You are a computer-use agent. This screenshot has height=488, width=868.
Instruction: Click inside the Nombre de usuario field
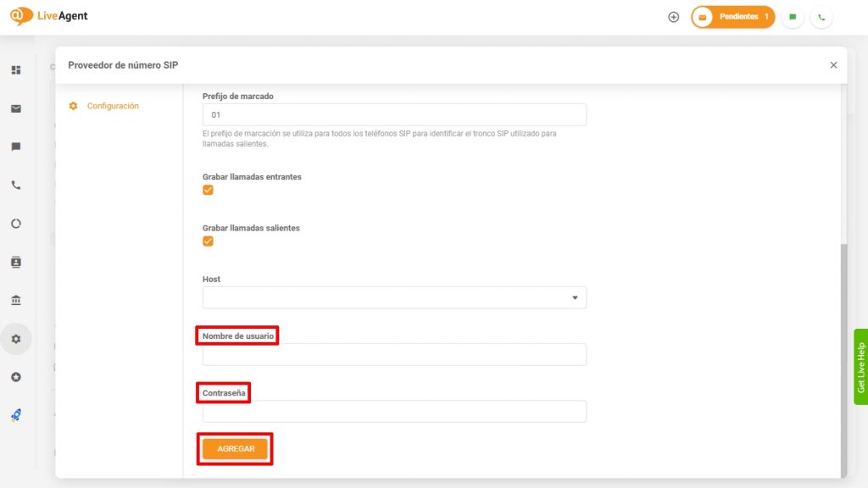pos(394,354)
